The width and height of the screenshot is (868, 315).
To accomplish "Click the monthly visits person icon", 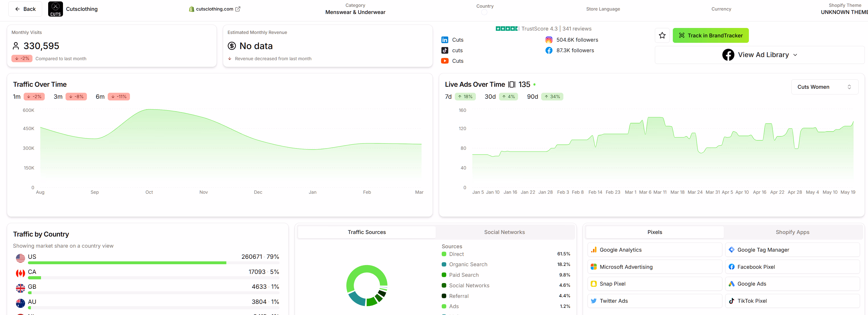I will [x=16, y=46].
